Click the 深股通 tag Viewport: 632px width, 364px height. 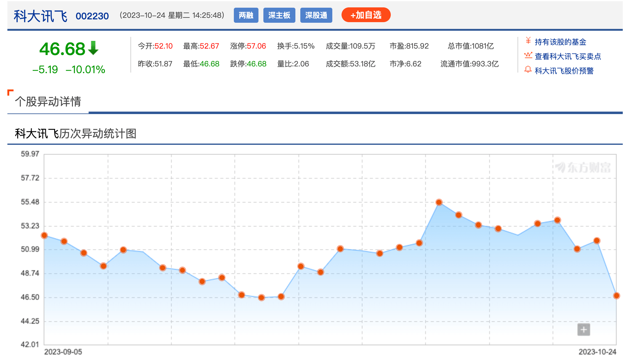tap(316, 15)
